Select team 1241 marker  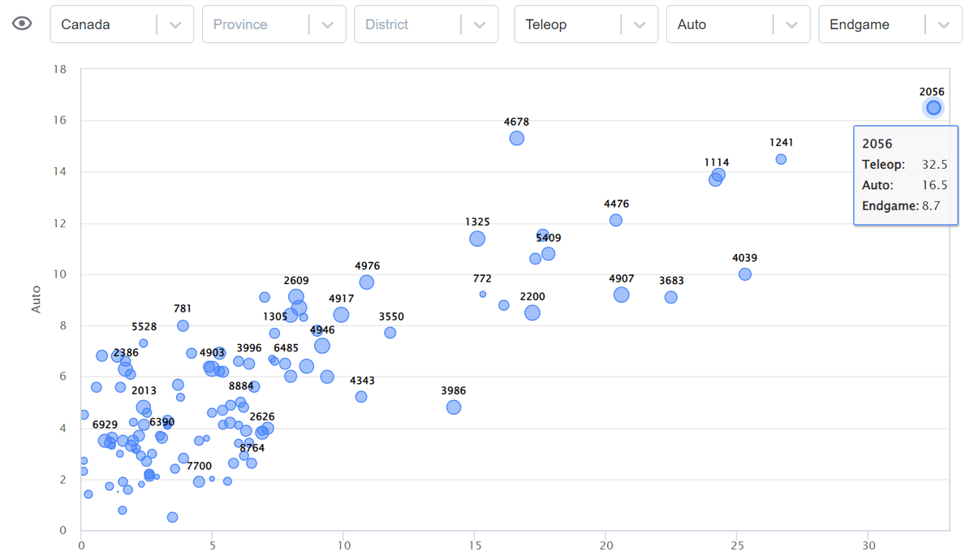point(781,159)
